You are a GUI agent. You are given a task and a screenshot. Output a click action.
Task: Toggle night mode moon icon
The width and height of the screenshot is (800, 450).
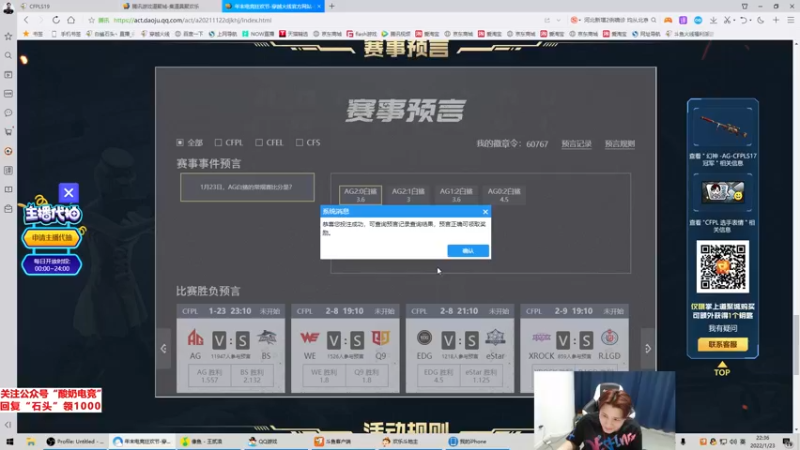pyautogui.click(x=761, y=20)
